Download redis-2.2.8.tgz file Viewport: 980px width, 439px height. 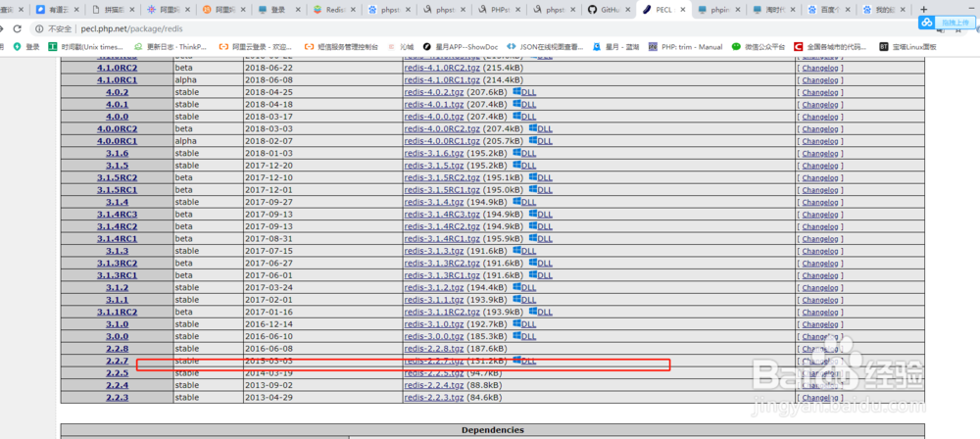(x=434, y=348)
